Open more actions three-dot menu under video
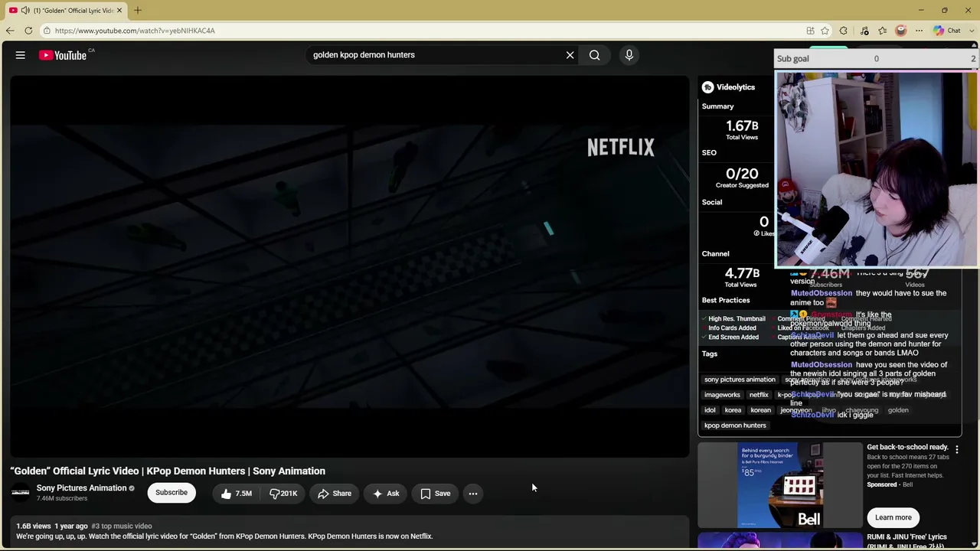The image size is (980, 551). [x=473, y=494]
